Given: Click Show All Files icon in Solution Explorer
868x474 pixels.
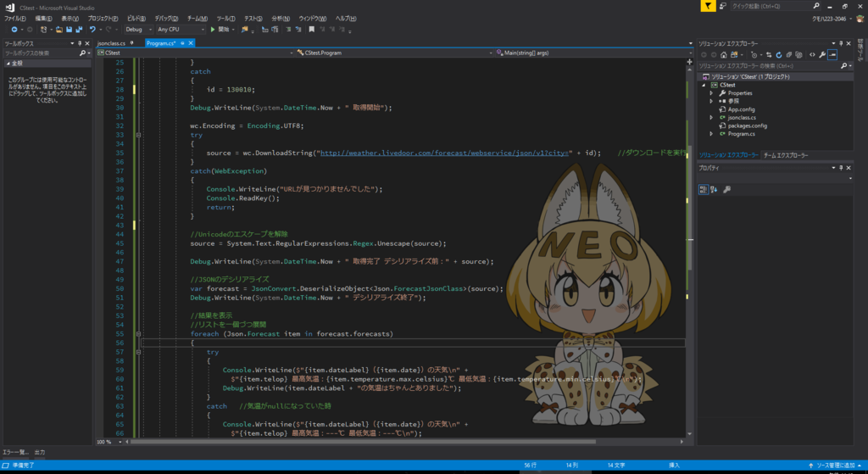Looking at the screenshot, I should click(x=798, y=55).
